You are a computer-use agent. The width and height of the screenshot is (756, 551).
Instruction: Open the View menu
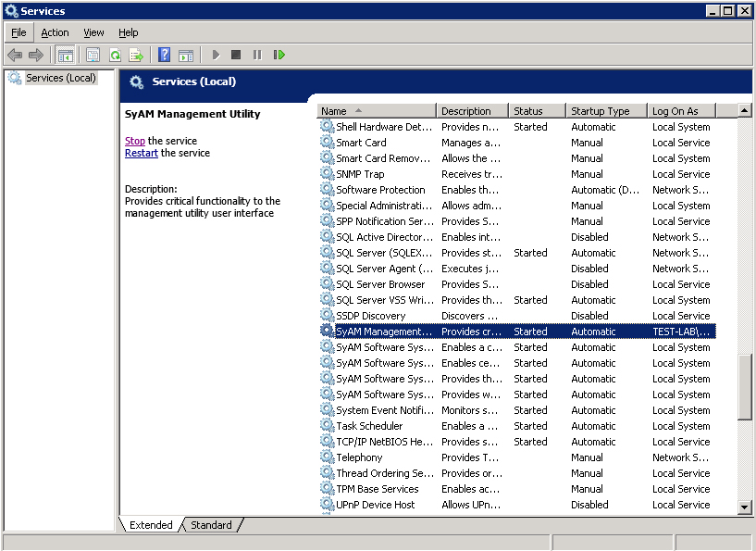(93, 32)
